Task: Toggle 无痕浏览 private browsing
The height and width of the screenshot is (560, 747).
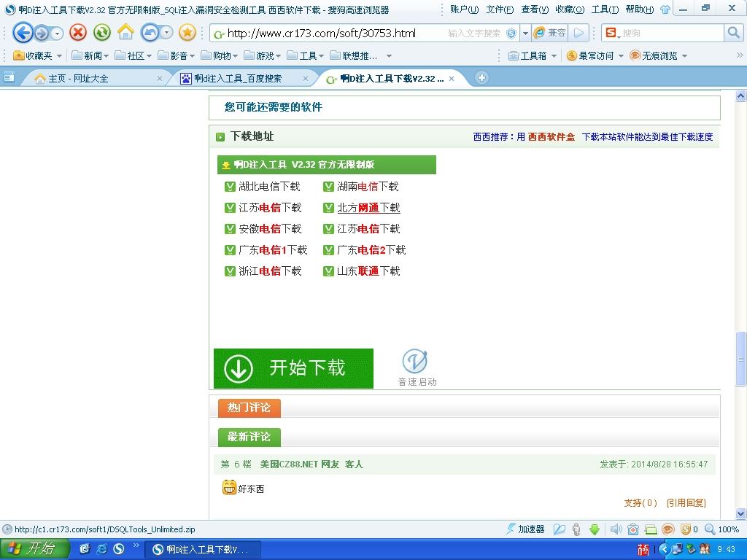Action: click(x=654, y=55)
